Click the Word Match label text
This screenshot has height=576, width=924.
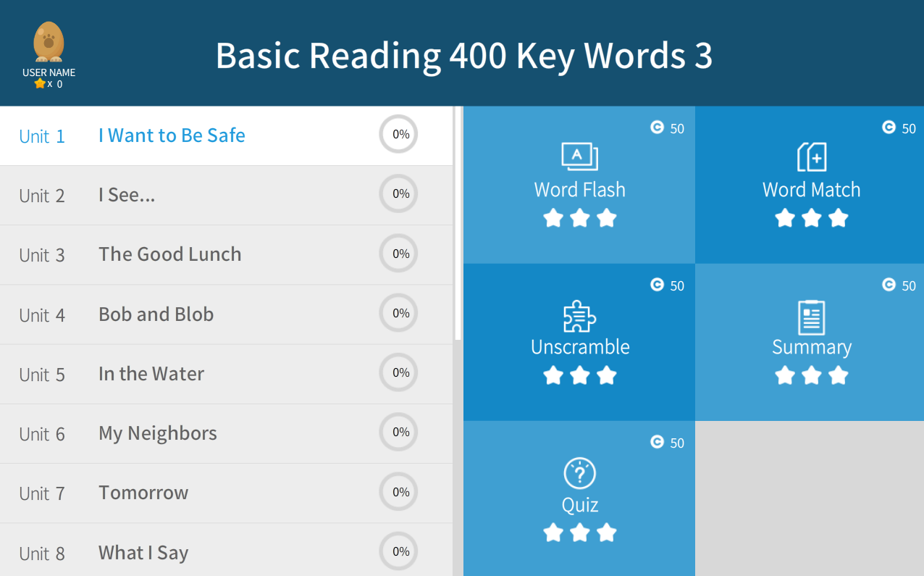click(811, 190)
